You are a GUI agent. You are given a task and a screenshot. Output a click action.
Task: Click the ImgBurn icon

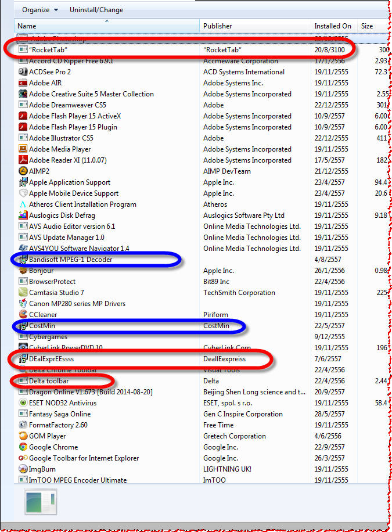coord(23,469)
